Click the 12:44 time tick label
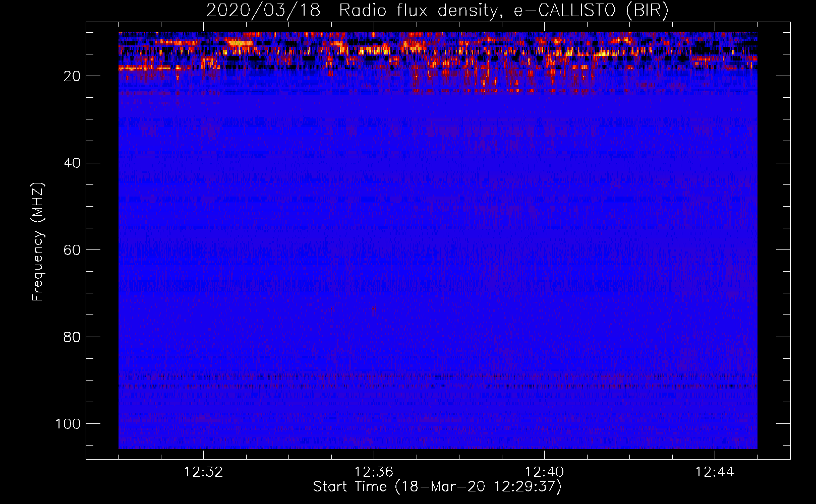 tap(715, 472)
